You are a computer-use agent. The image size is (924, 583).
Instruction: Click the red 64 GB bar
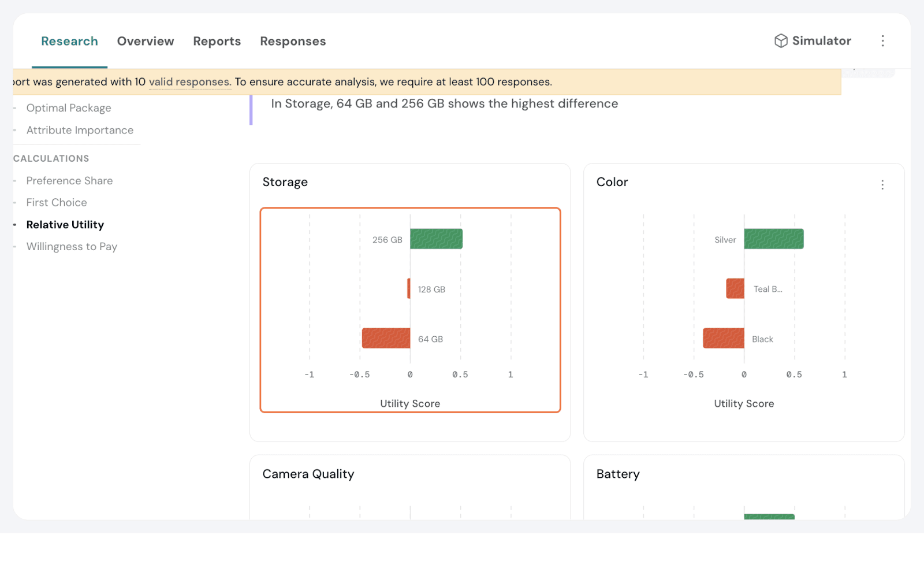(x=386, y=339)
